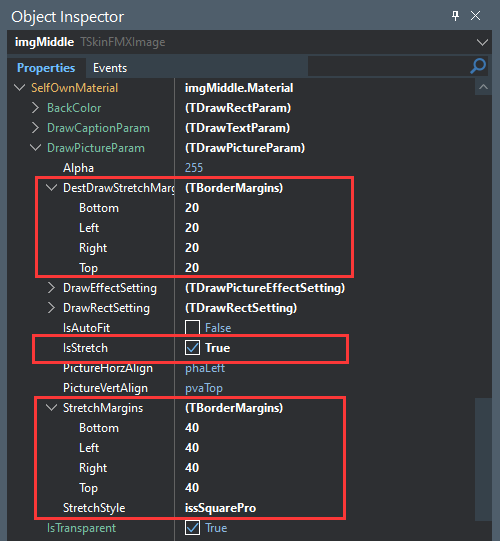Uncheck the IsStretch checkbox
The image size is (500, 541).
(x=192, y=348)
